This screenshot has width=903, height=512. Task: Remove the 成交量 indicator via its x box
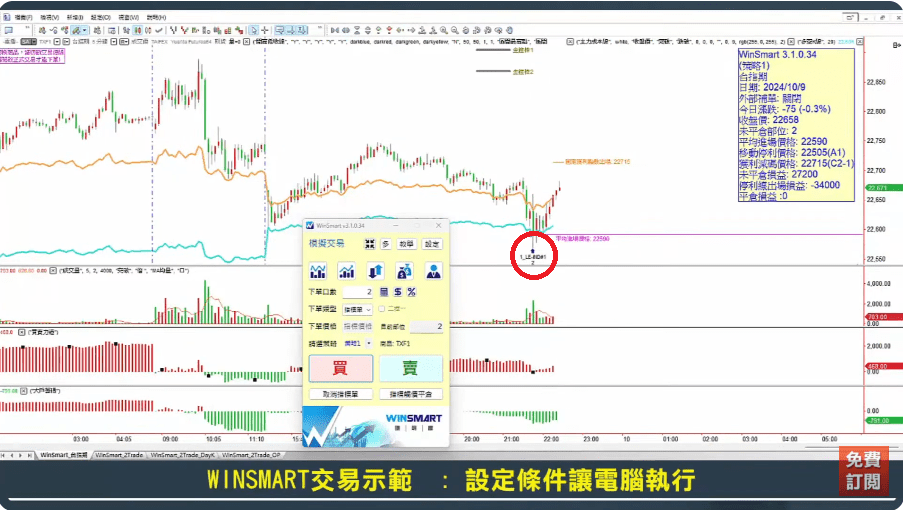tap(53, 270)
